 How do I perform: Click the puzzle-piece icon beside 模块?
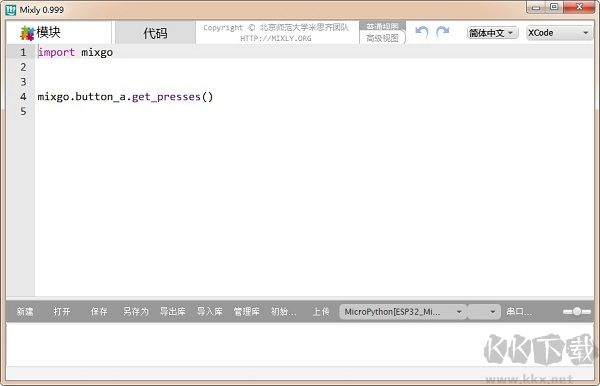click(x=27, y=33)
